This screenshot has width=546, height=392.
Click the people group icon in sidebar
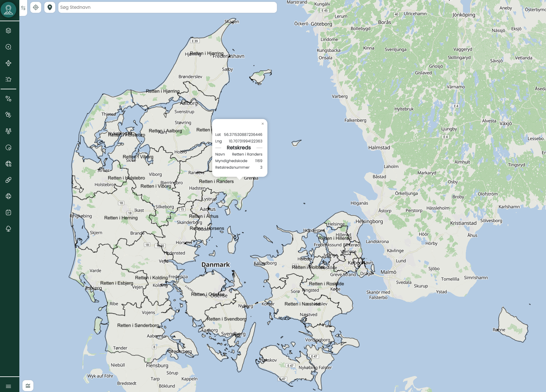point(8,131)
